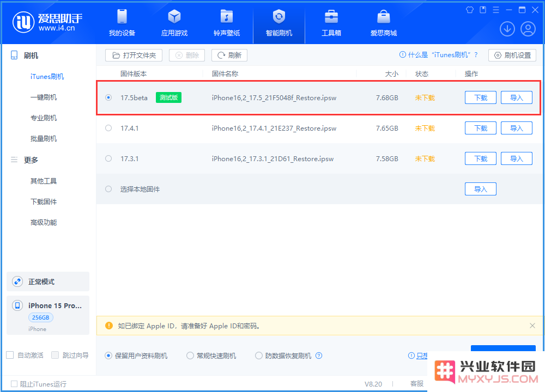The image size is (545, 392).
Task: Open the 我的设备 device icon
Action: pos(122,17)
